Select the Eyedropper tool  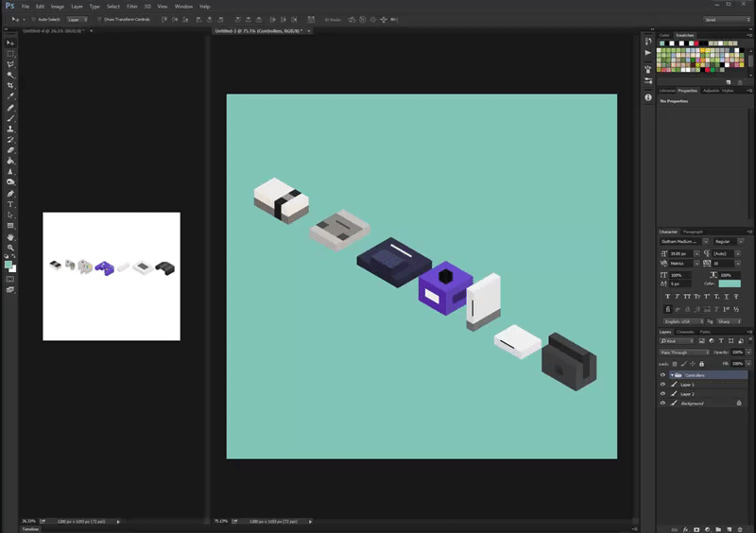(10, 96)
